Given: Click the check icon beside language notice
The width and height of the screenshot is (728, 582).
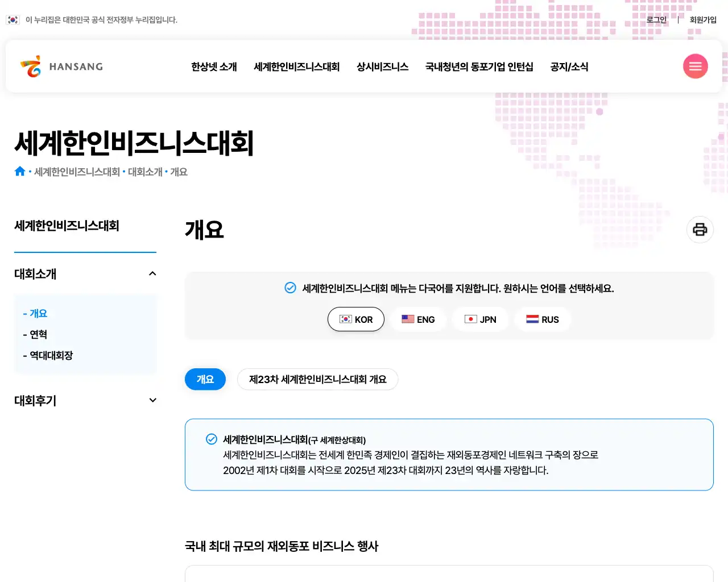Looking at the screenshot, I should 290,288.
